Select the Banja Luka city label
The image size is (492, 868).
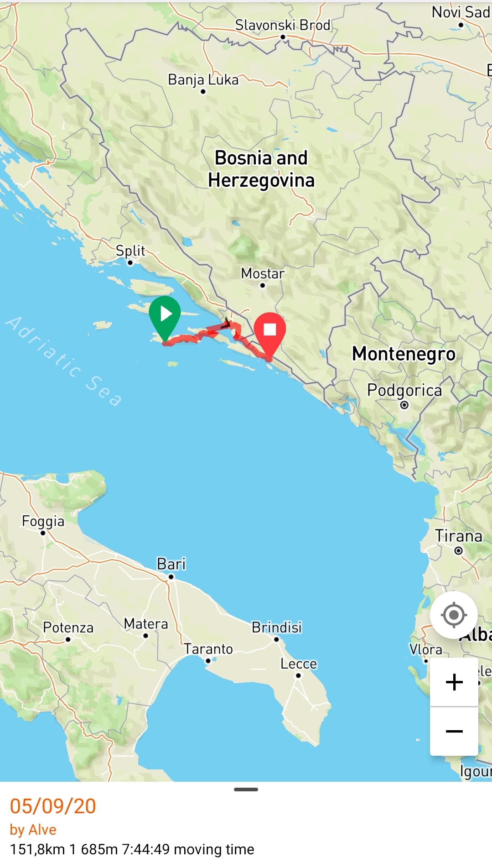click(203, 80)
